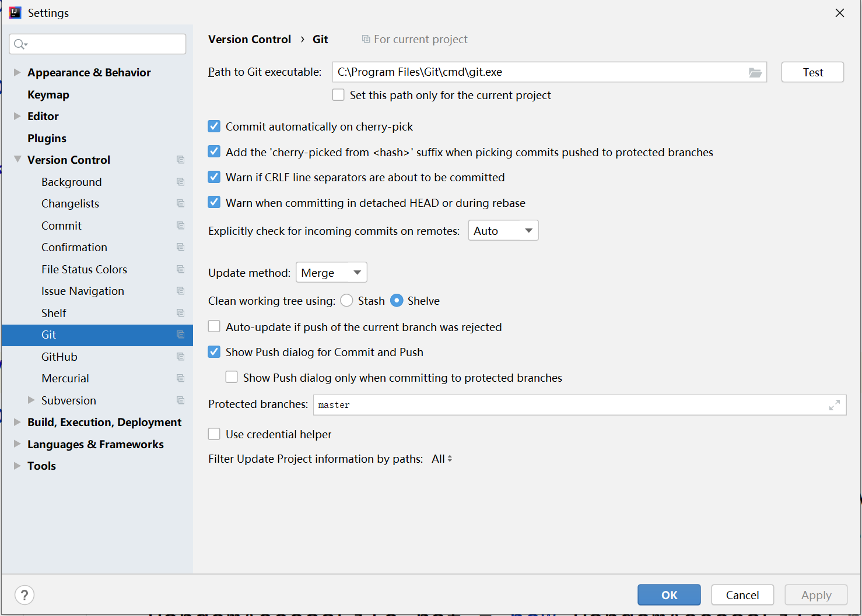Screen dimensions: 862x616
Task: Open the GitHub settings page
Action: [x=59, y=357]
